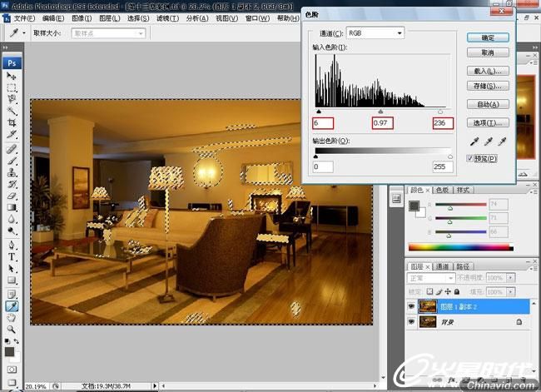This screenshot has width=541, height=392.
Task: Open the layer blend mode dropdown
Action: pos(431,278)
